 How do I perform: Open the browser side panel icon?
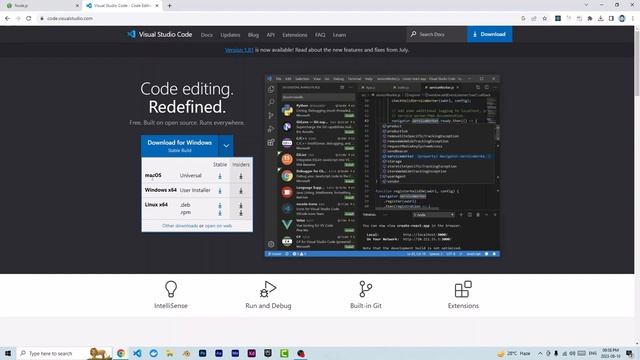pos(611,18)
